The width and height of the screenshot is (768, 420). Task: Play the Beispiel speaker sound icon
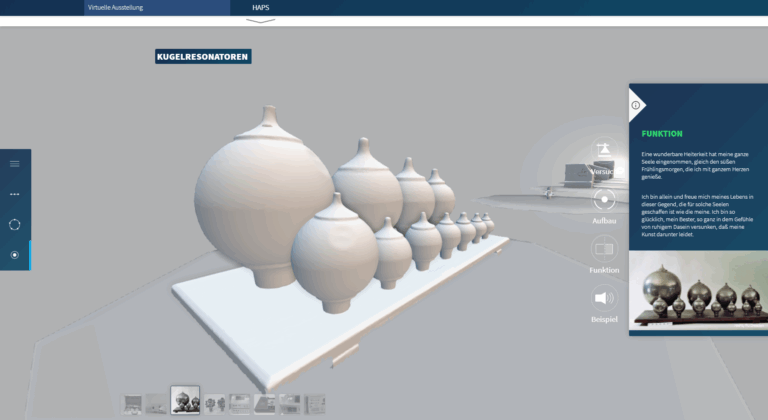(x=604, y=298)
